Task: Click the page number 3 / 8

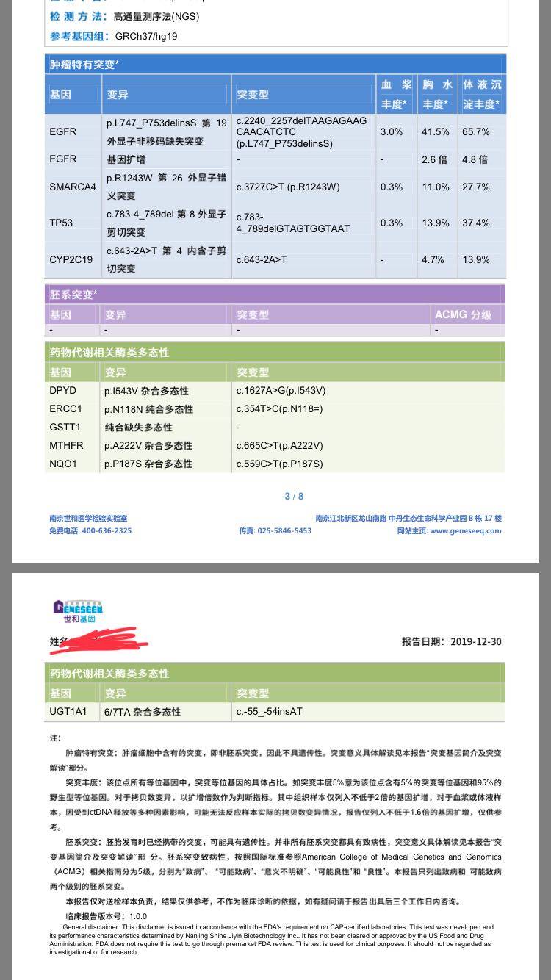Action: pyautogui.click(x=294, y=497)
